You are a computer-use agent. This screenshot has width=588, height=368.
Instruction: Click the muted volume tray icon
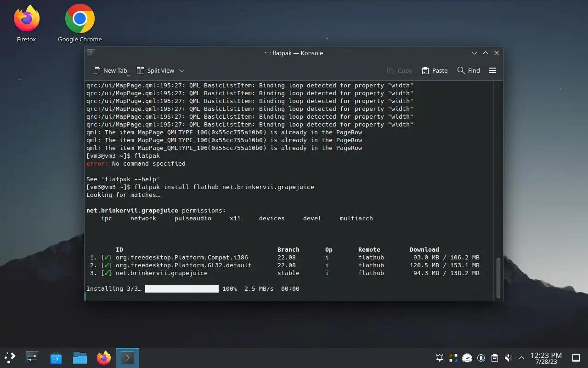(508, 357)
